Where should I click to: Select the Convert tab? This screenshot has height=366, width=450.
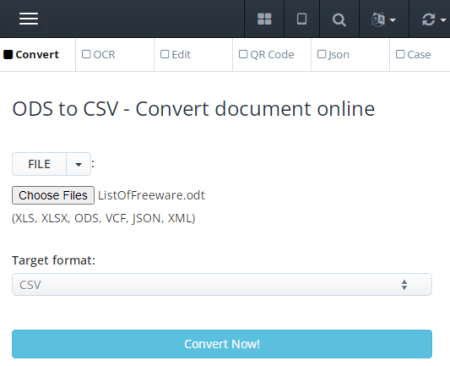tap(31, 55)
